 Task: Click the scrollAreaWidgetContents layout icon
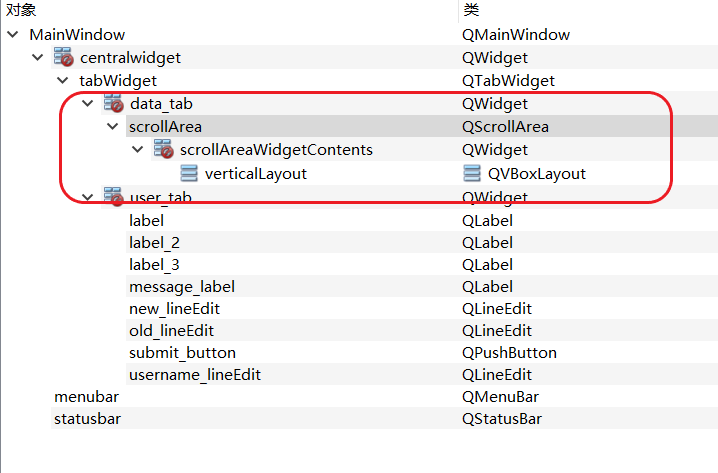[163, 150]
